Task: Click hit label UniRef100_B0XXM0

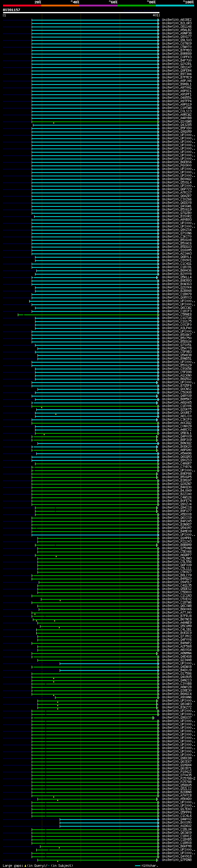Action: (x=176, y=822)
